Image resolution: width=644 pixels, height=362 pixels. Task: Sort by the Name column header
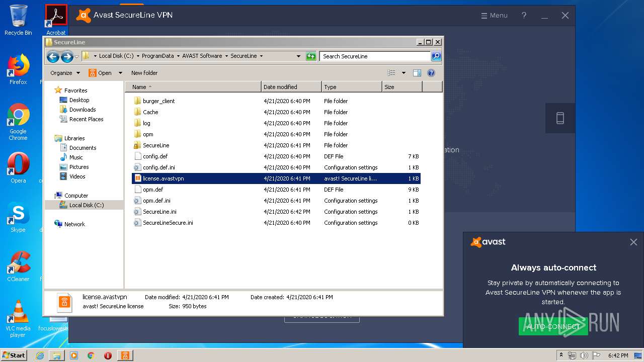[193, 87]
